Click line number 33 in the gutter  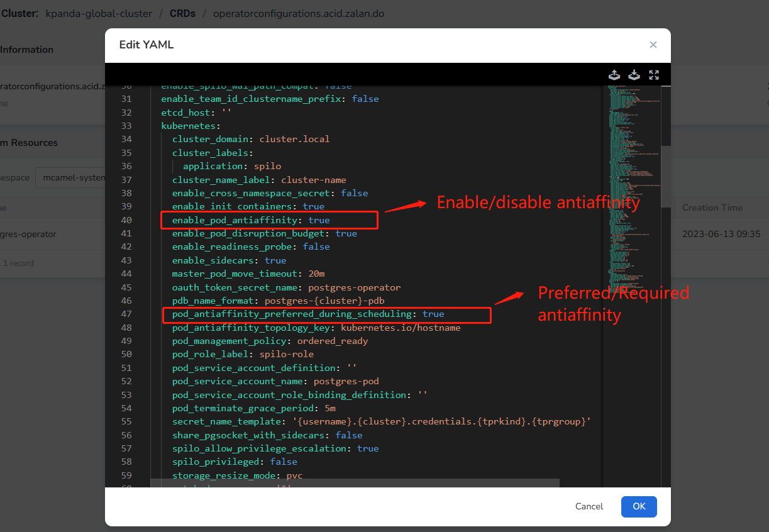pos(126,126)
